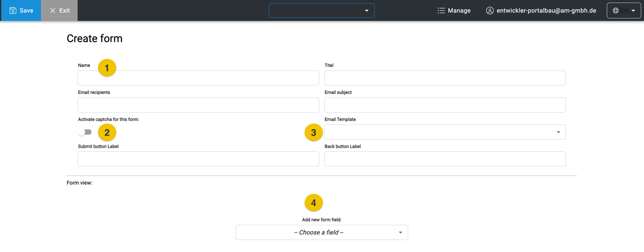This screenshot has width=644, height=252.
Task: Expand the 'Choose a field' dropdown
Action: [322, 232]
